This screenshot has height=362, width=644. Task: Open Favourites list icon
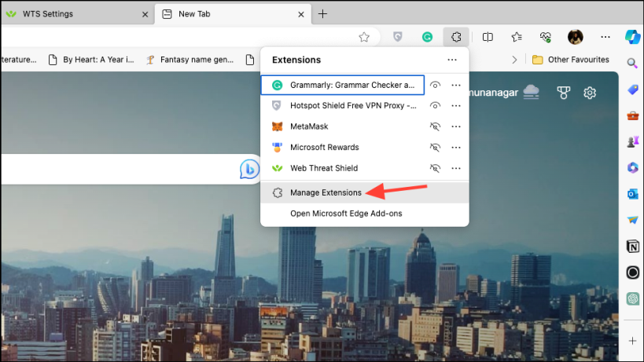tap(517, 38)
